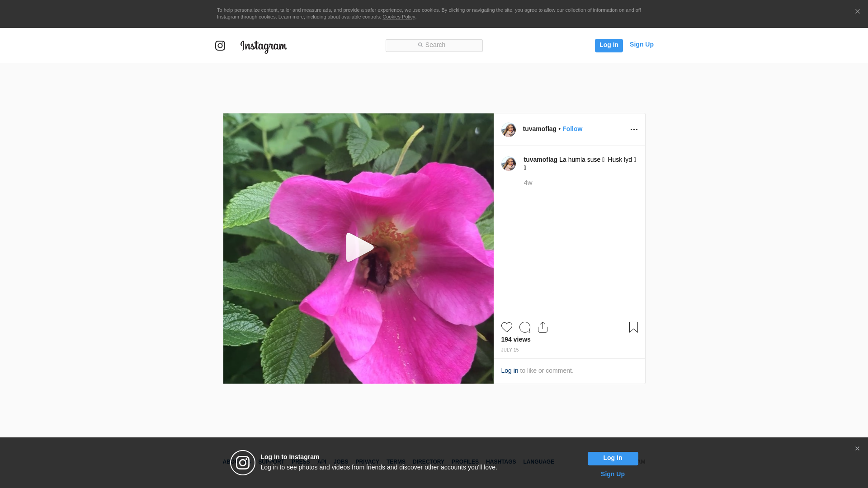The height and width of the screenshot is (488, 868).
Task: Click Log in to like or comment
Action: click(x=509, y=371)
